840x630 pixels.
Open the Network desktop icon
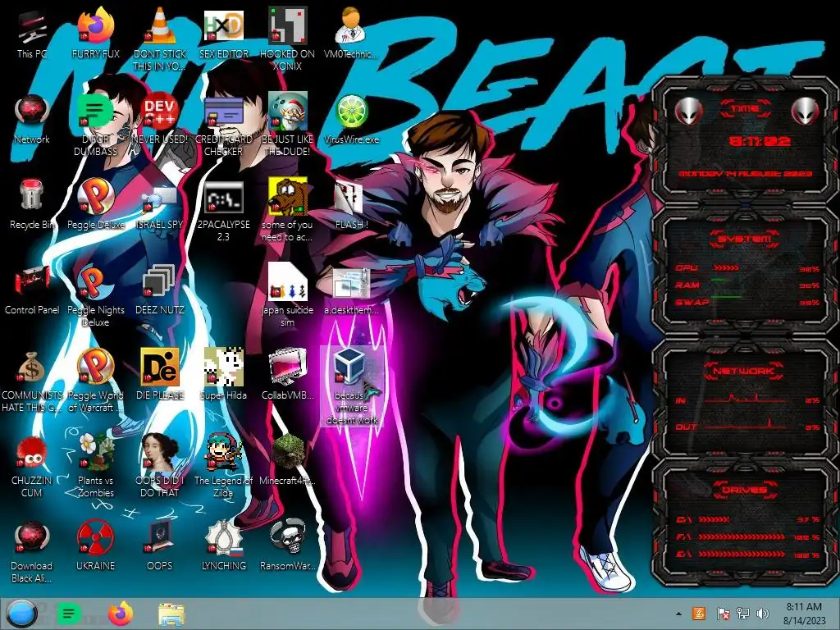pyautogui.click(x=32, y=112)
